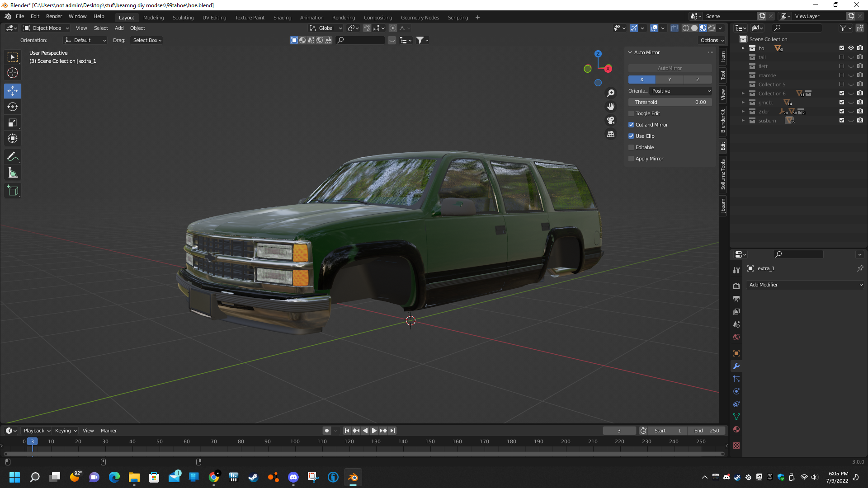Screen dimensions: 868x488
Task: Click the AutoMirror button
Action: (670, 68)
